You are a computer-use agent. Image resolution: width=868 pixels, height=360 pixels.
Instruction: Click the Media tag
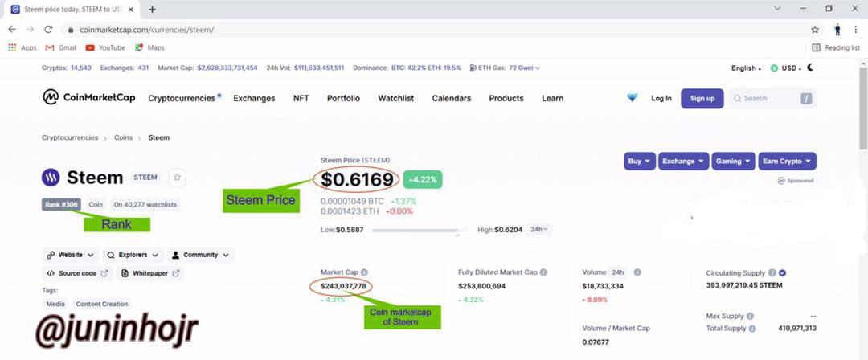[55, 304]
